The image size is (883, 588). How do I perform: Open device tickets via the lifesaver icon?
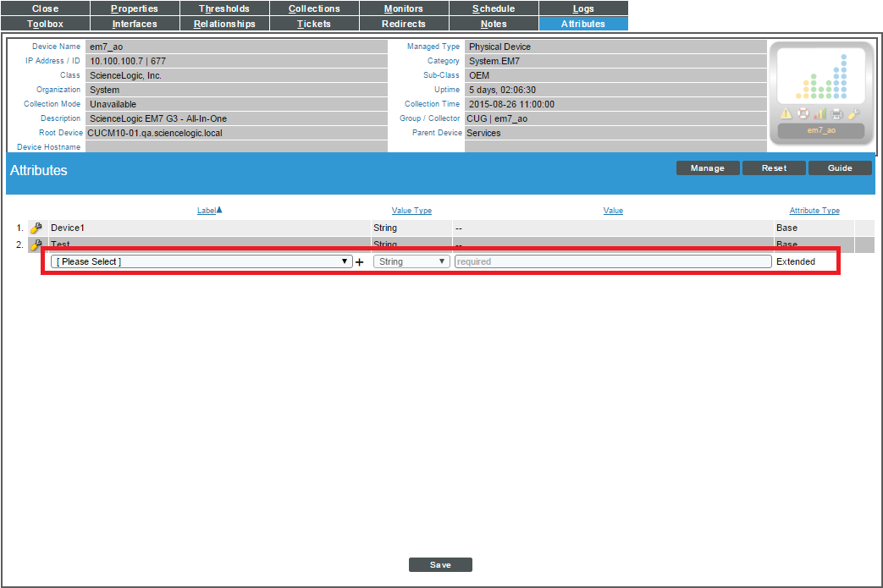pyautogui.click(x=803, y=113)
